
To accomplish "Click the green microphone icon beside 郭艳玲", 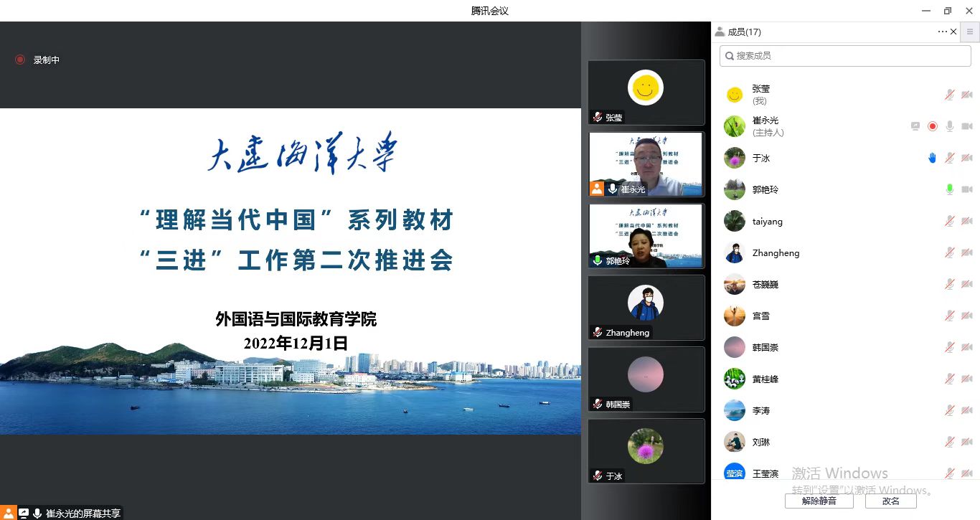I will (949, 189).
